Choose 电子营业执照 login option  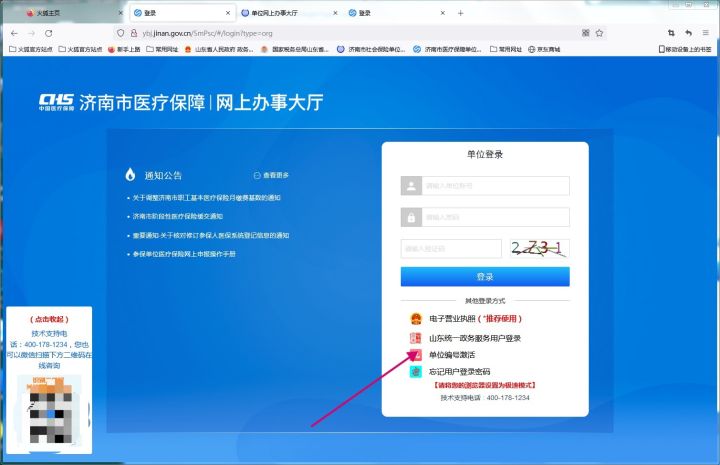coord(475,319)
